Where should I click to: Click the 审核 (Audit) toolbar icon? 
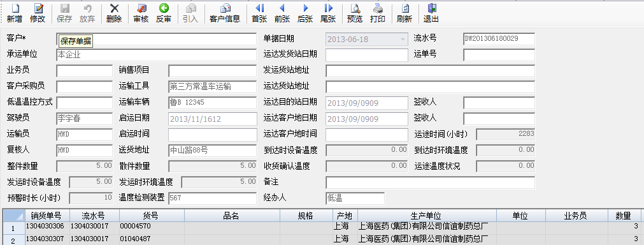pyautogui.click(x=141, y=13)
